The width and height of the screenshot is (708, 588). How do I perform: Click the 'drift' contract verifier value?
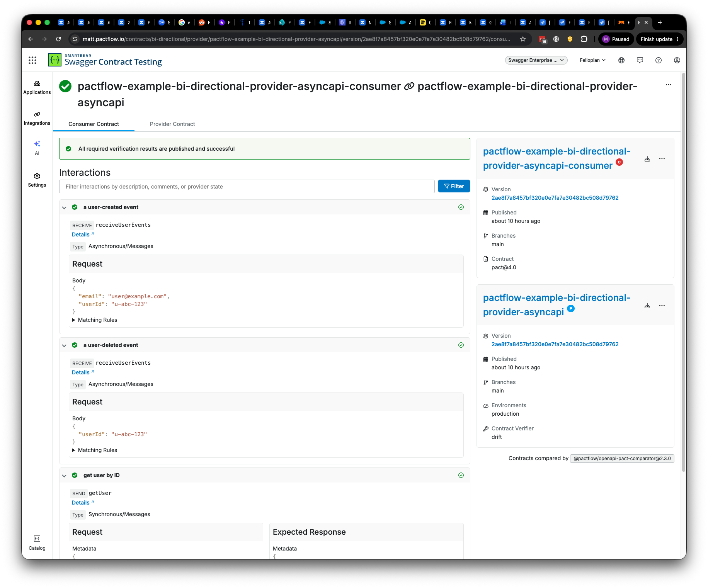tap(497, 437)
